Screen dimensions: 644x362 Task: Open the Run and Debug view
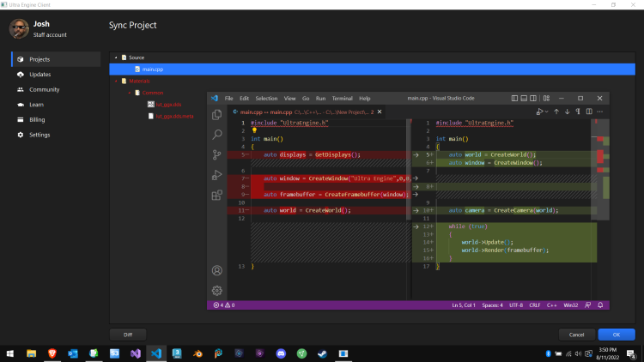pos(217,175)
